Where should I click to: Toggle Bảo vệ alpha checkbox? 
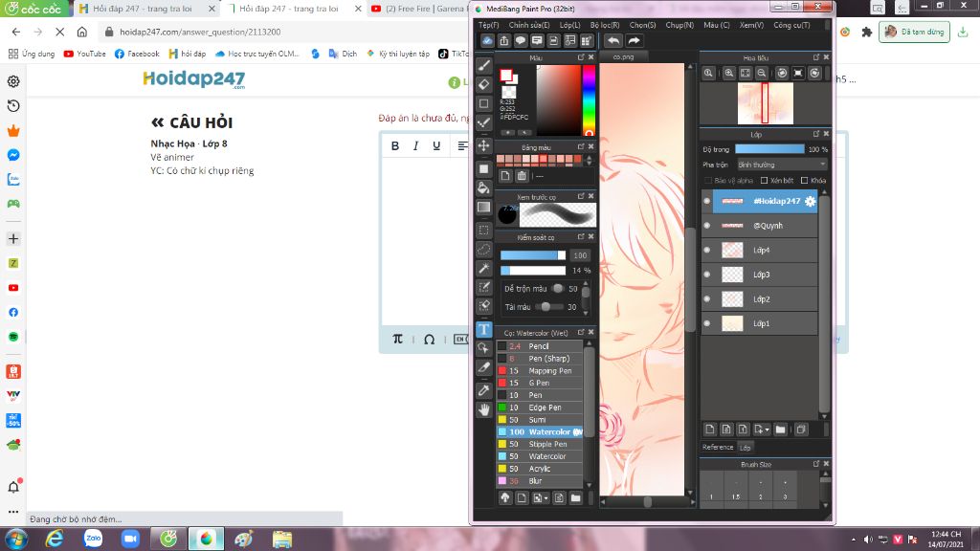(x=708, y=181)
